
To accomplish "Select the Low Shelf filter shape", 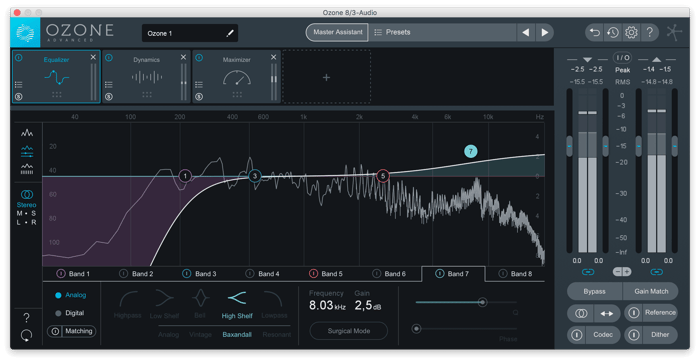I will pyautogui.click(x=164, y=304).
